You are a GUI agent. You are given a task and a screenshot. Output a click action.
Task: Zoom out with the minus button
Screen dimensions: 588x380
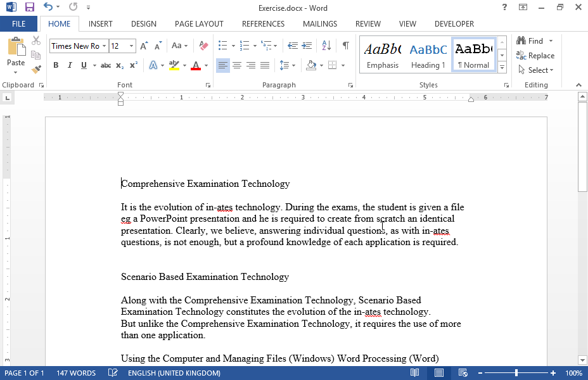click(x=480, y=373)
